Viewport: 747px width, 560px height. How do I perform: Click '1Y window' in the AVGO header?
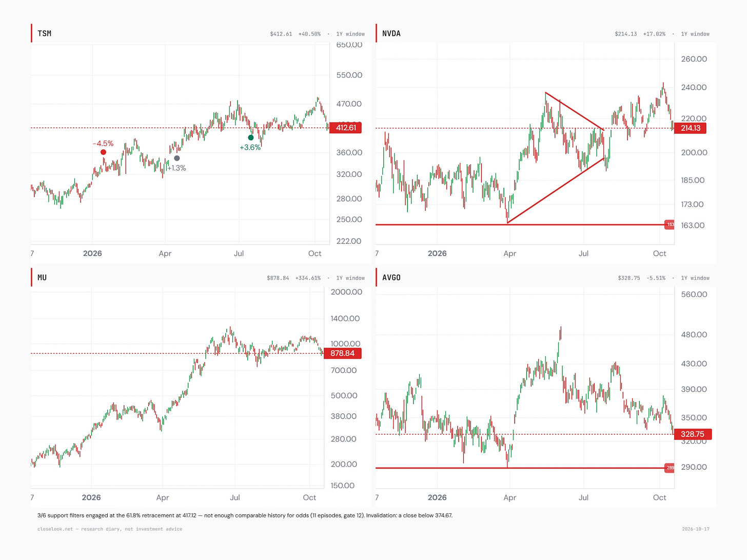tap(695, 278)
